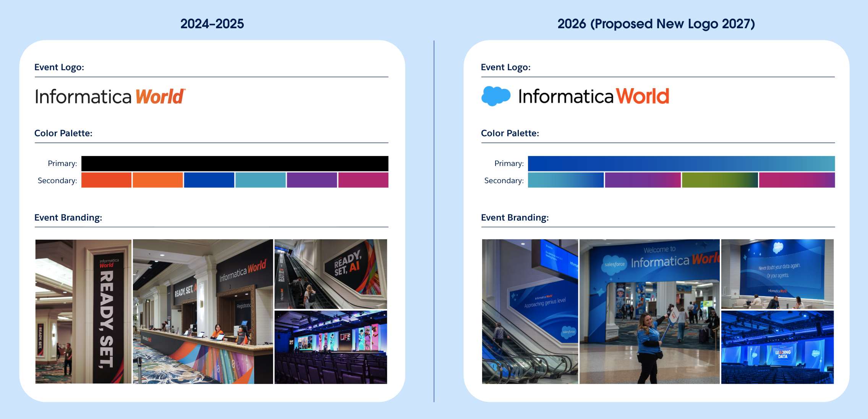Click the 2026 (Proposed New Logo 2027) heading

tap(656, 24)
